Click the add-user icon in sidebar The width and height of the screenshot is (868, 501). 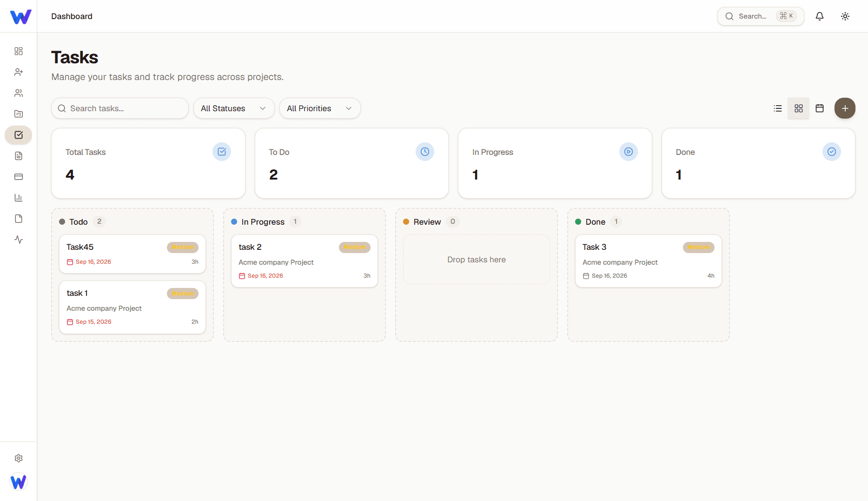tap(19, 72)
